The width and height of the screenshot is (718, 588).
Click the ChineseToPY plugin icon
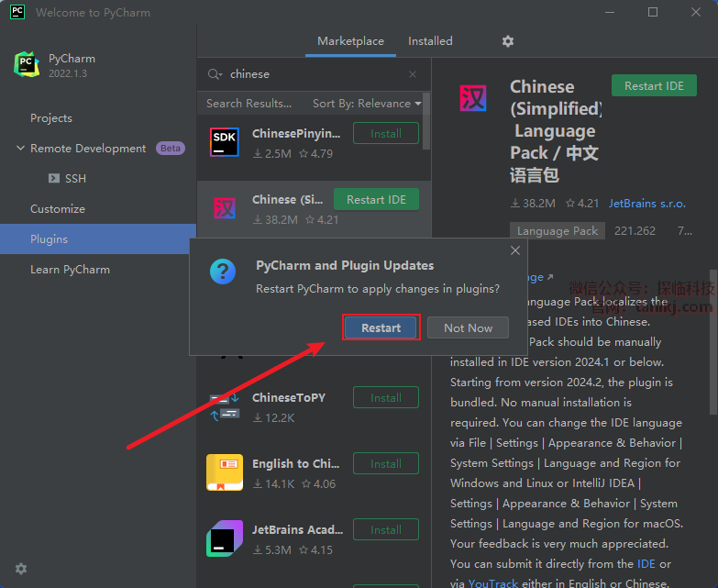(225, 406)
